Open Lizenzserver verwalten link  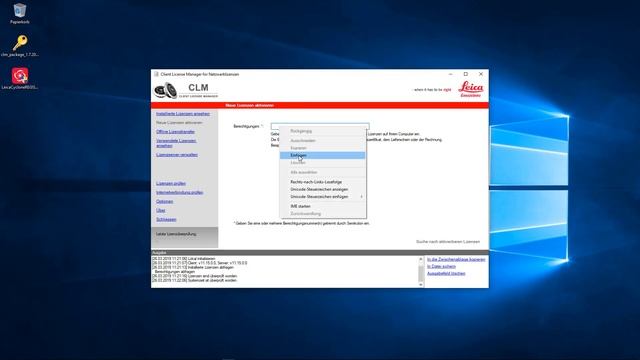[177, 155]
